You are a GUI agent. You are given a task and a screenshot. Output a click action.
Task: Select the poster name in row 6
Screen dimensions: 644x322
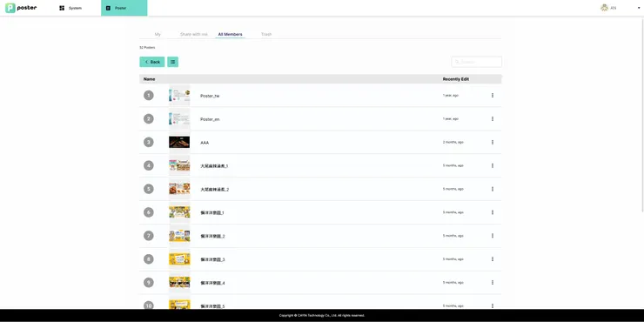pyautogui.click(x=212, y=212)
